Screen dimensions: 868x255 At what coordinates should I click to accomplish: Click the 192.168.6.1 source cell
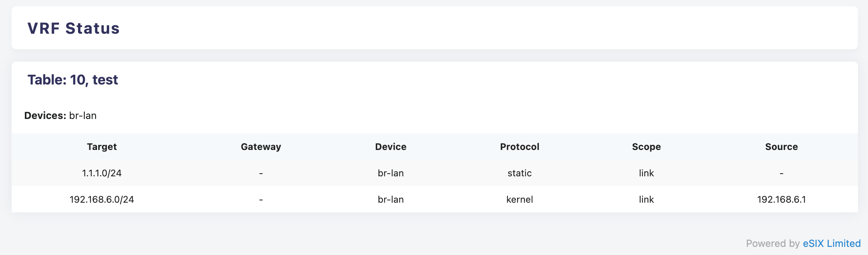click(781, 200)
